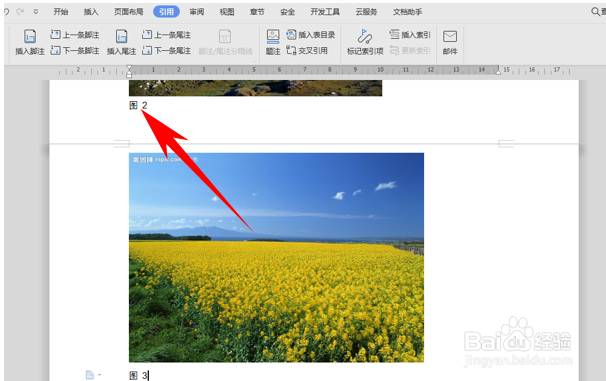Click the footnote/endnote separator icon

[x=225, y=37]
